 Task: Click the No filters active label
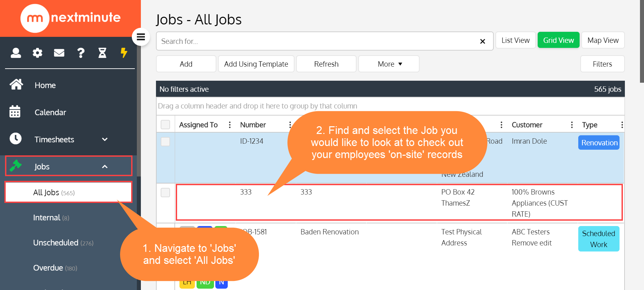coord(184,89)
